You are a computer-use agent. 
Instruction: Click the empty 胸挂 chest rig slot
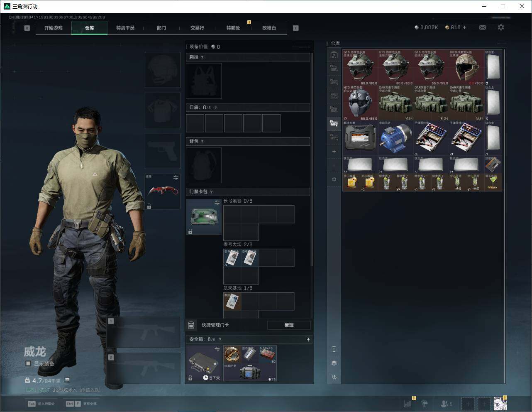pyautogui.click(x=204, y=81)
